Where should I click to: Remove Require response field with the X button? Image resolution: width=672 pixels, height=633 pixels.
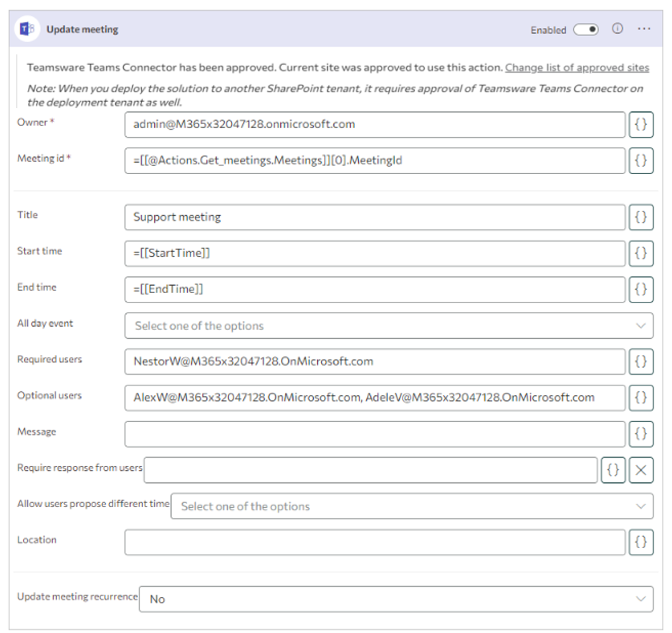click(641, 470)
